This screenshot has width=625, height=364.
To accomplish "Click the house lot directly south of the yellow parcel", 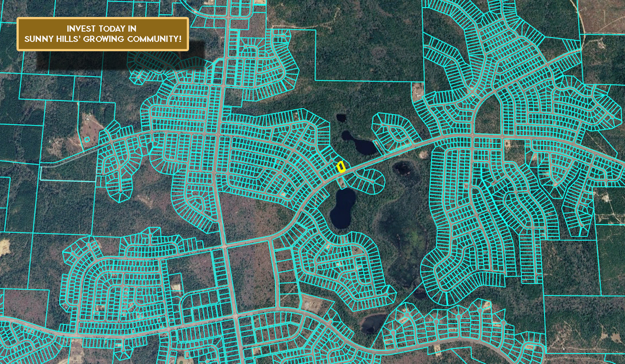I will click(x=342, y=182).
